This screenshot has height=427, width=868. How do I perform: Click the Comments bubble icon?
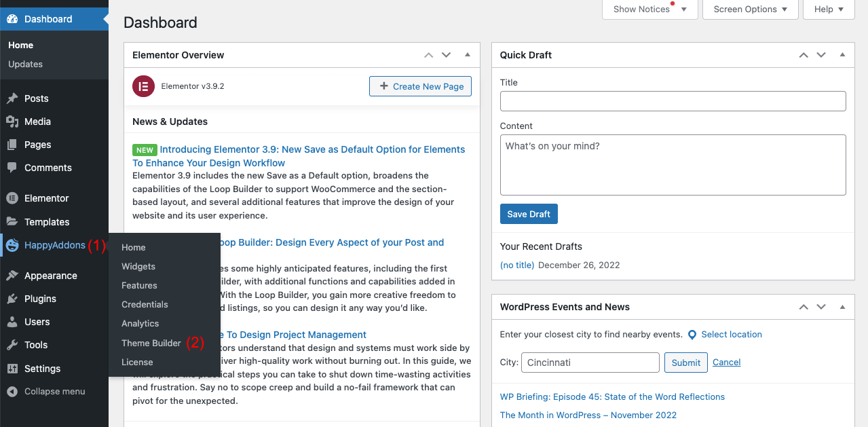[x=12, y=168]
